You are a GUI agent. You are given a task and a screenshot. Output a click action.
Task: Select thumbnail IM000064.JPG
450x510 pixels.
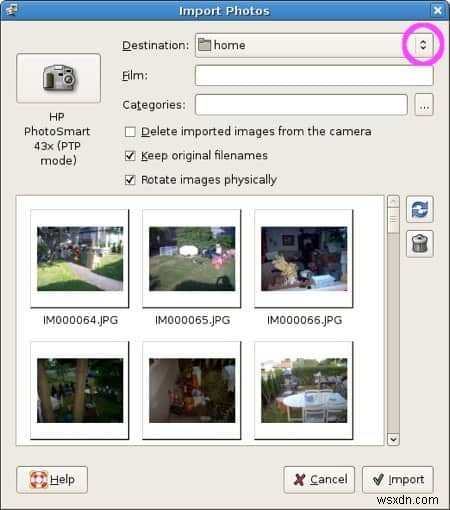80,258
